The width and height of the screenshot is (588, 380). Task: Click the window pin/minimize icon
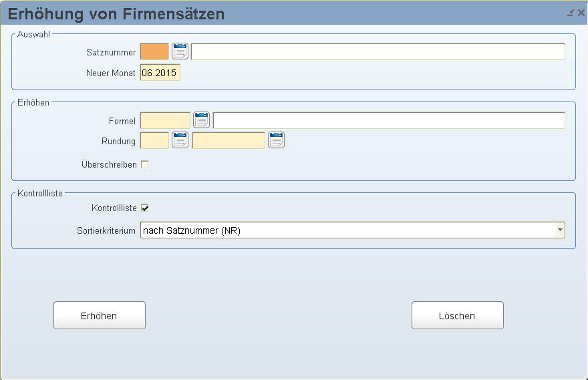coord(571,13)
